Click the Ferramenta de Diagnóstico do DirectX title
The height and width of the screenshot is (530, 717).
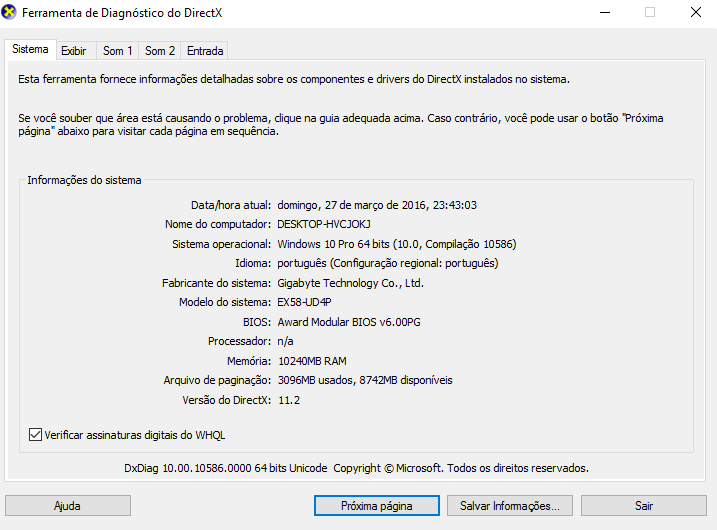122,13
